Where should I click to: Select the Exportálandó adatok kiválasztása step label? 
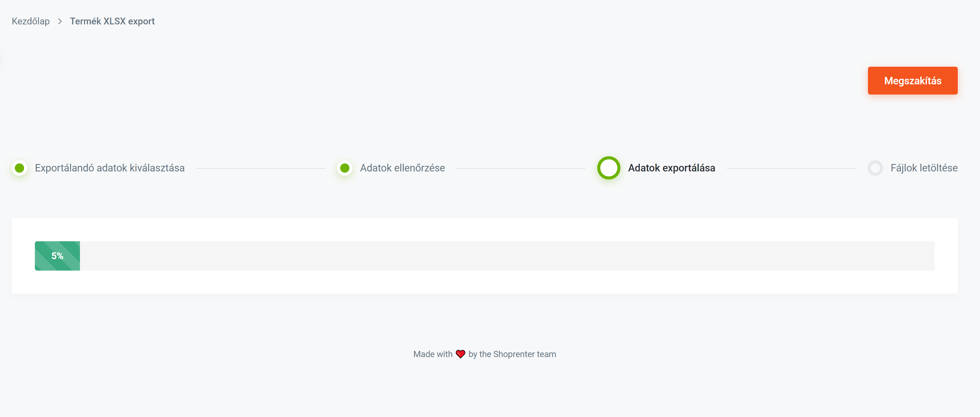click(x=110, y=168)
